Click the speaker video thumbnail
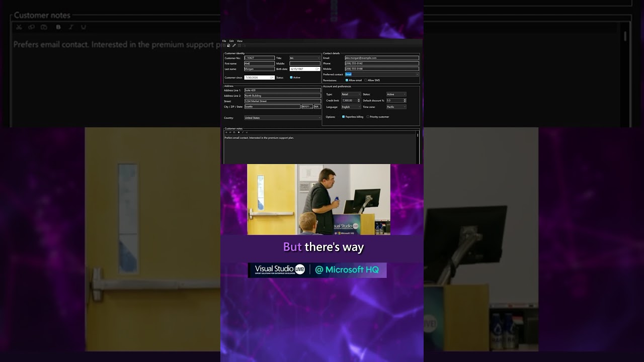644x362 pixels. click(318, 199)
